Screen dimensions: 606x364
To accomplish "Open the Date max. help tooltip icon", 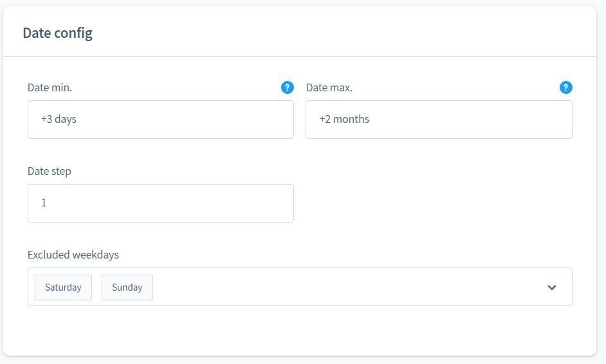I will (565, 87).
